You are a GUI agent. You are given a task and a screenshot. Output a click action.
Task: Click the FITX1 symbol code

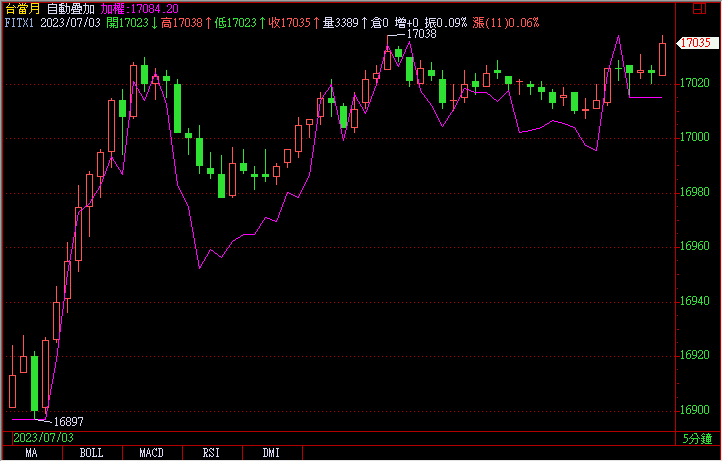point(19,23)
